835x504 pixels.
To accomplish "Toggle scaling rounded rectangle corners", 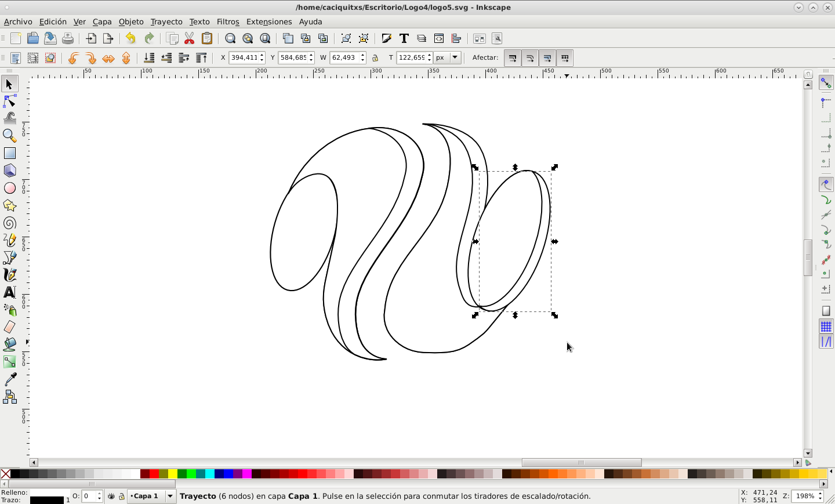I will click(530, 58).
